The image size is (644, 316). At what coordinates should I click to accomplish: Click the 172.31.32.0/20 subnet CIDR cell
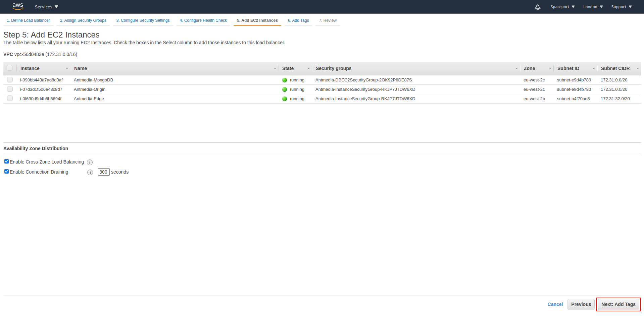click(x=615, y=99)
